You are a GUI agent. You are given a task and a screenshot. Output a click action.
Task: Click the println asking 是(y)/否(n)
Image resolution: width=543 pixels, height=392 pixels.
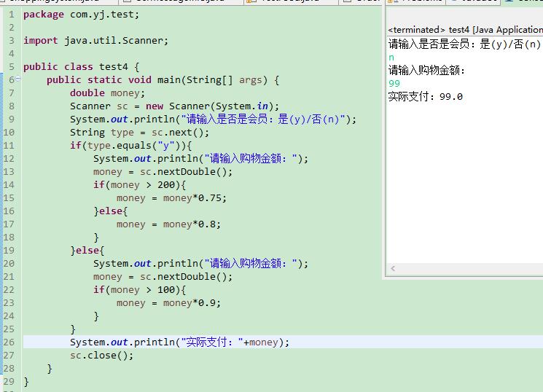click(213, 119)
